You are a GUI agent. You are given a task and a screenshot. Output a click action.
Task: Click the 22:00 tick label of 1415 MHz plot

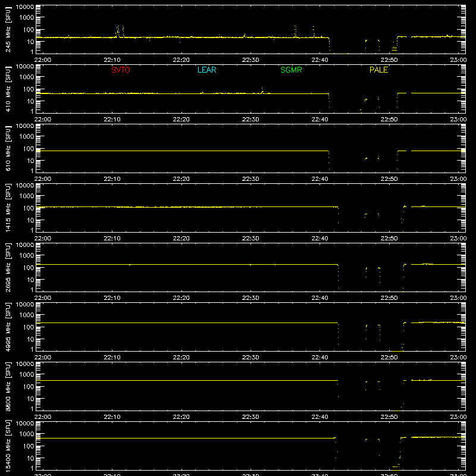click(42, 239)
